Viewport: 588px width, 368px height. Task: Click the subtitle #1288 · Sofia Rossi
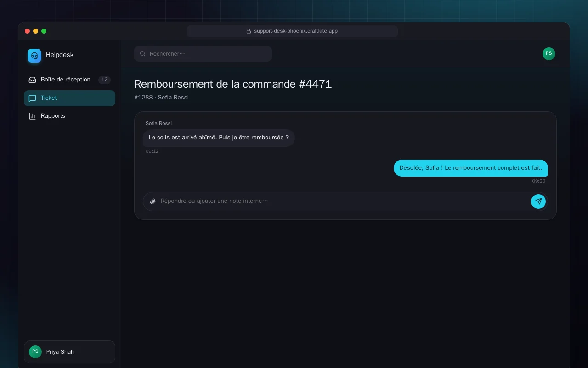161,98
